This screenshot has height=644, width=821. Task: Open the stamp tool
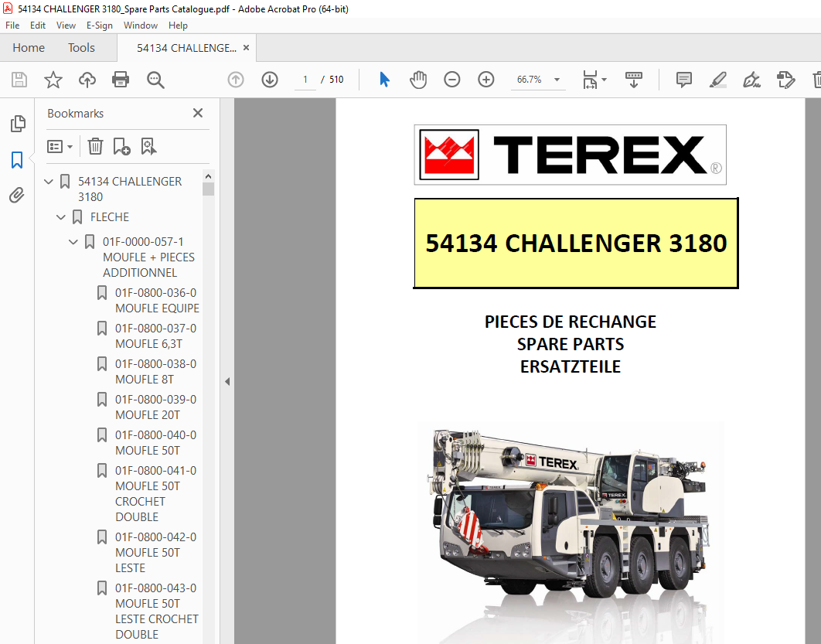785,80
